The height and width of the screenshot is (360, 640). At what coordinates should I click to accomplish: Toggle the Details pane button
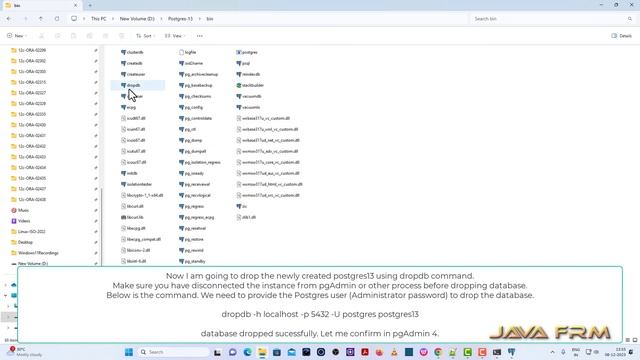point(621,36)
